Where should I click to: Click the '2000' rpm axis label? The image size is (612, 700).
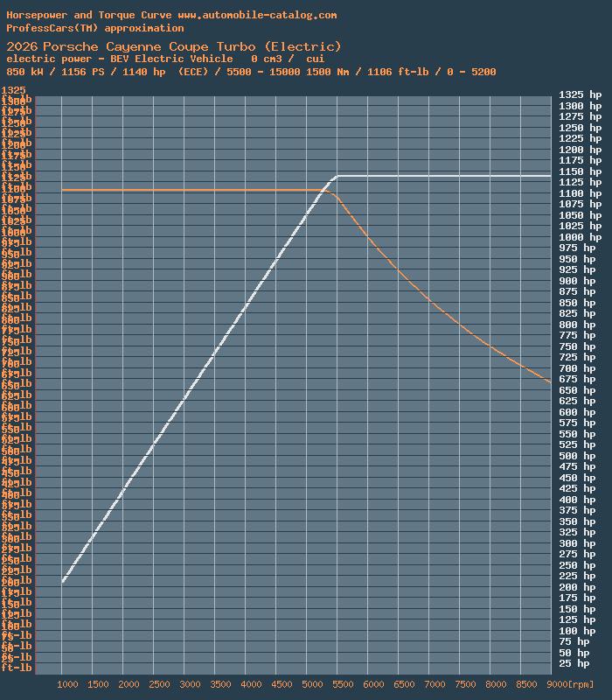click(x=129, y=684)
